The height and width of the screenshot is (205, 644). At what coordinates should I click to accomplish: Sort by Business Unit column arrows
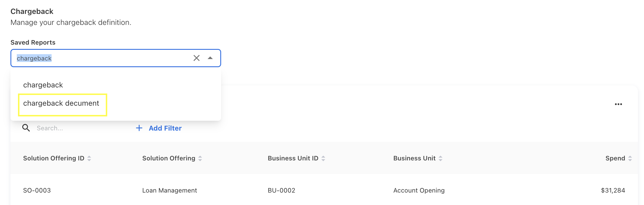[441, 158]
